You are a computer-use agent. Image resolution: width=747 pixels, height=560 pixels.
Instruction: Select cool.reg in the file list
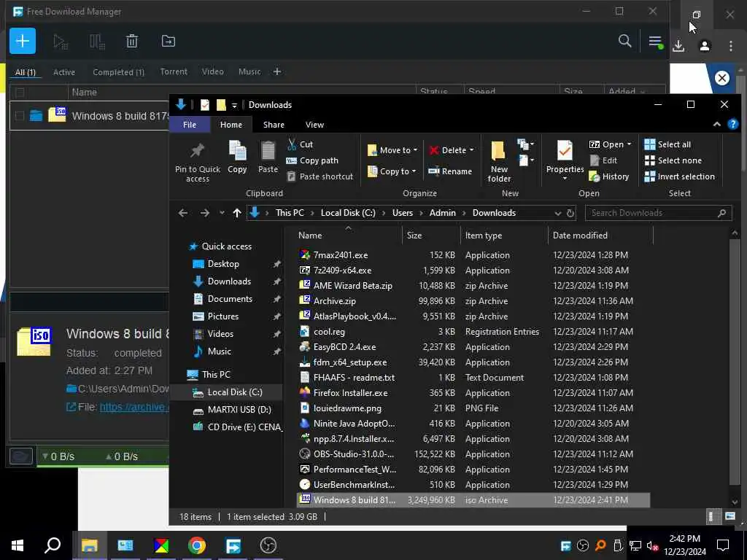329,332
